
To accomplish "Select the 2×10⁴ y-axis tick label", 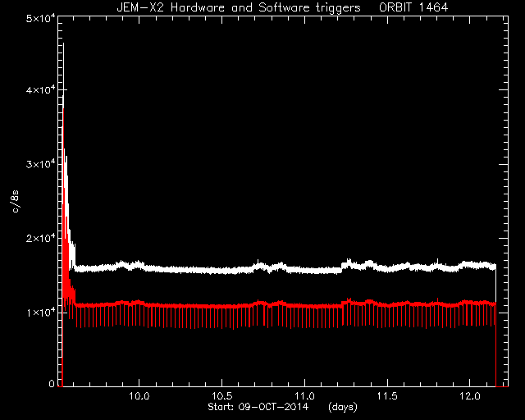I will (x=39, y=239).
